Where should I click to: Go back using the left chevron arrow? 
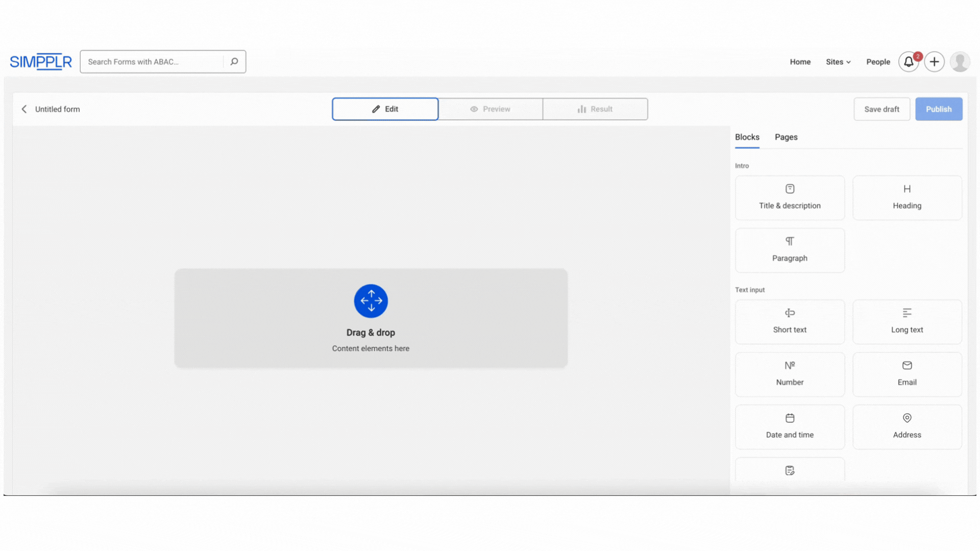(x=24, y=109)
